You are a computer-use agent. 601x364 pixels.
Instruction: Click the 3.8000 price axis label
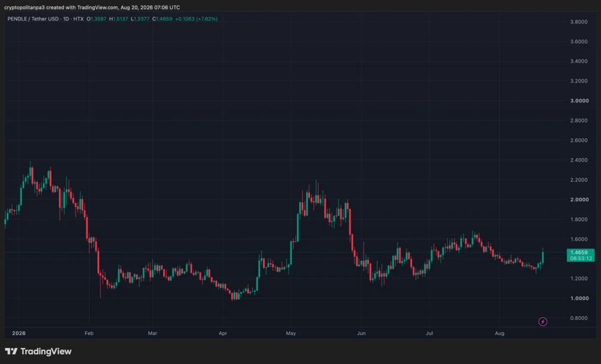tap(579, 22)
